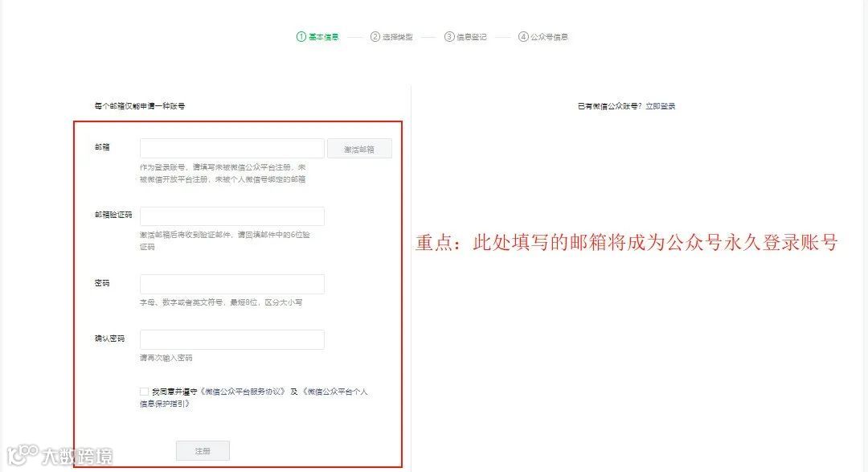Select the 确认密码 input field
Screen dimensions: 868x472
coord(232,339)
